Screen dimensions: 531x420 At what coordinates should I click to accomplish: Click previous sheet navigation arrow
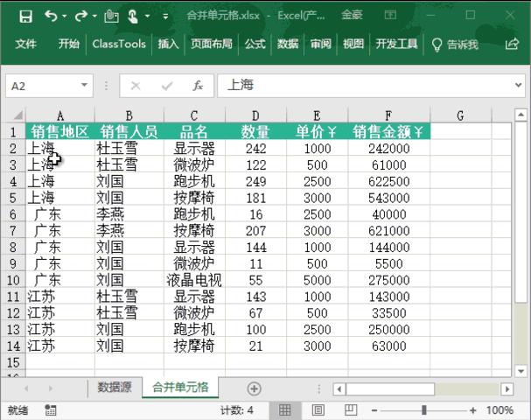pos(26,388)
